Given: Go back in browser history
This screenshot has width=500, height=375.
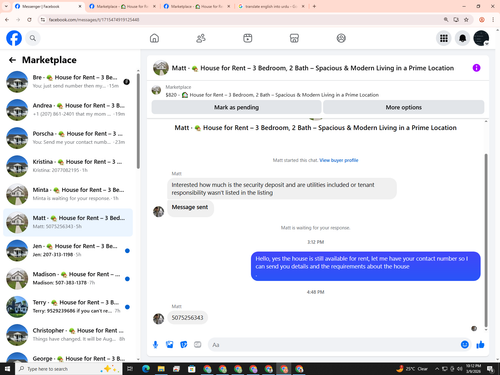Looking at the screenshot, I should 7,20.
